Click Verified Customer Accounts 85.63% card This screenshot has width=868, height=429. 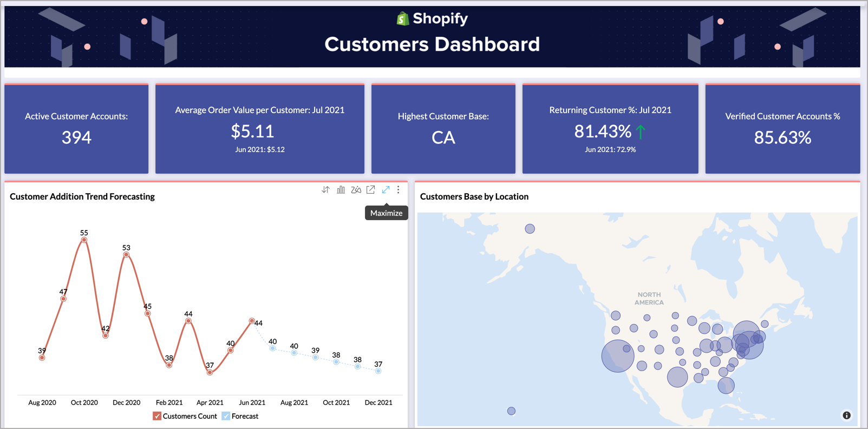(x=782, y=129)
